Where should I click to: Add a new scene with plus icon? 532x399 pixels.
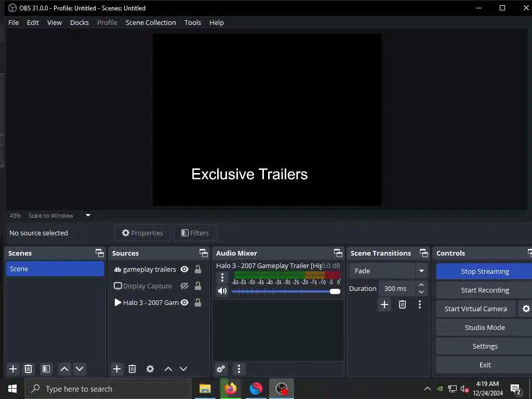(x=13, y=369)
